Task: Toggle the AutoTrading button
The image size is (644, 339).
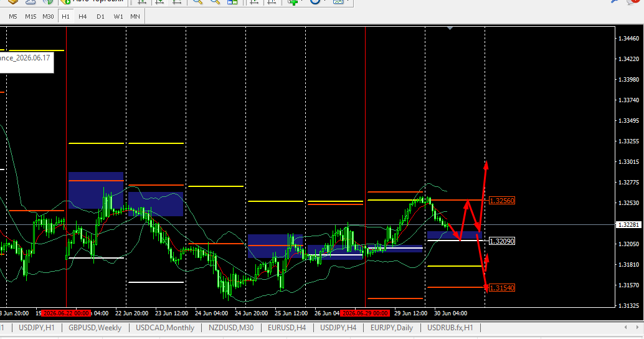Action: coord(93,1)
